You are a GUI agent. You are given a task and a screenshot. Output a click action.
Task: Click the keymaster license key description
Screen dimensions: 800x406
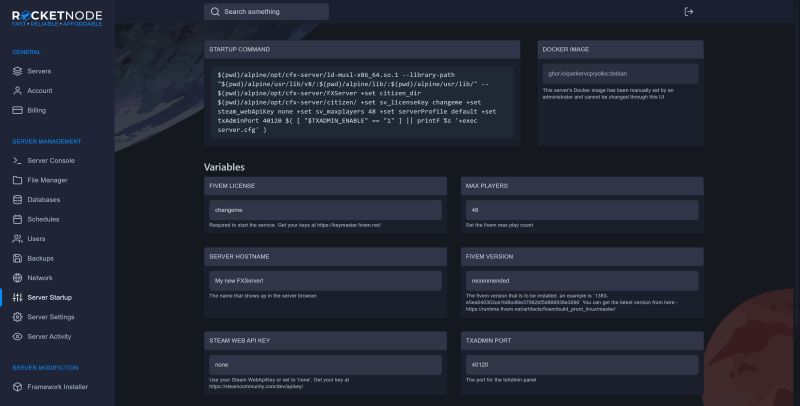pyautogui.click(x=295, y=225)
